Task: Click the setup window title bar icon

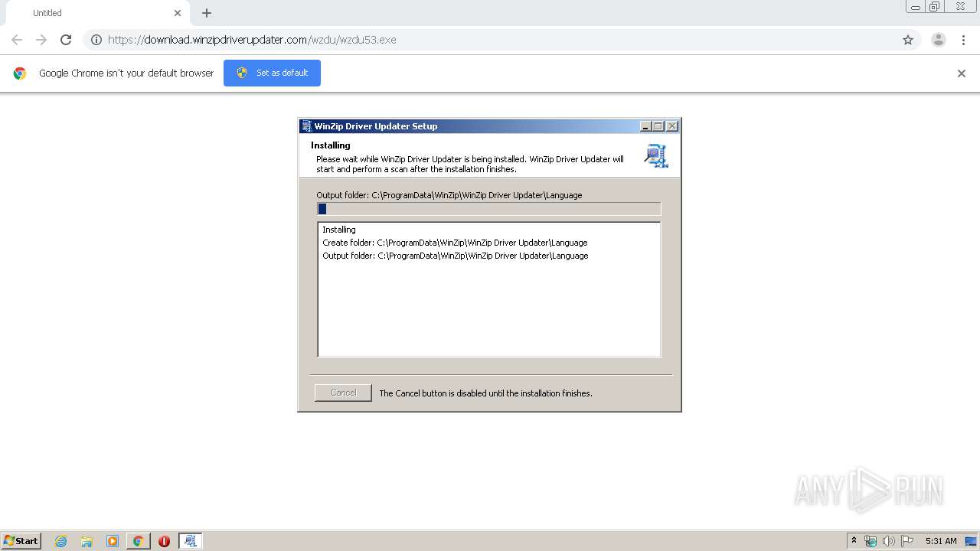Action: pyautogui.click(x=306, y=126)
